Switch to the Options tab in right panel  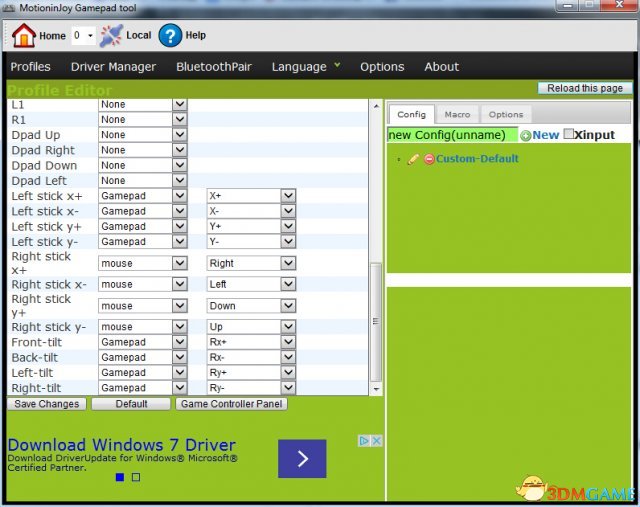tap(506, 115)
